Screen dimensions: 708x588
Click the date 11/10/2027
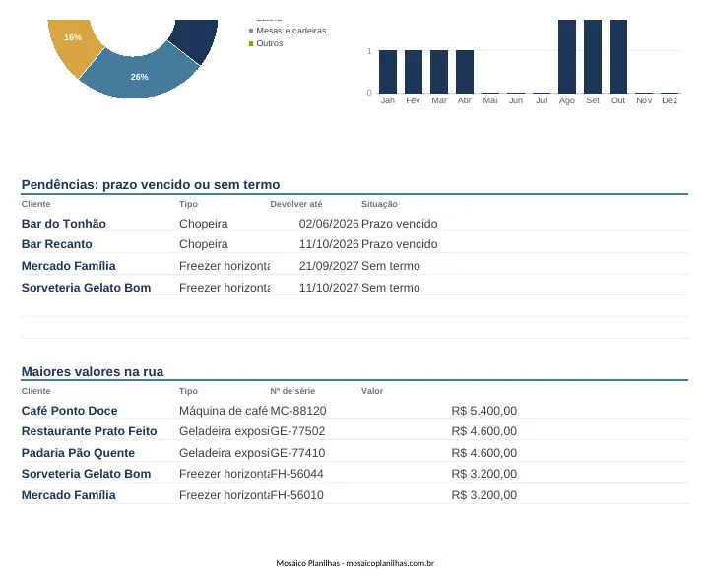click(x=329, y=288)
